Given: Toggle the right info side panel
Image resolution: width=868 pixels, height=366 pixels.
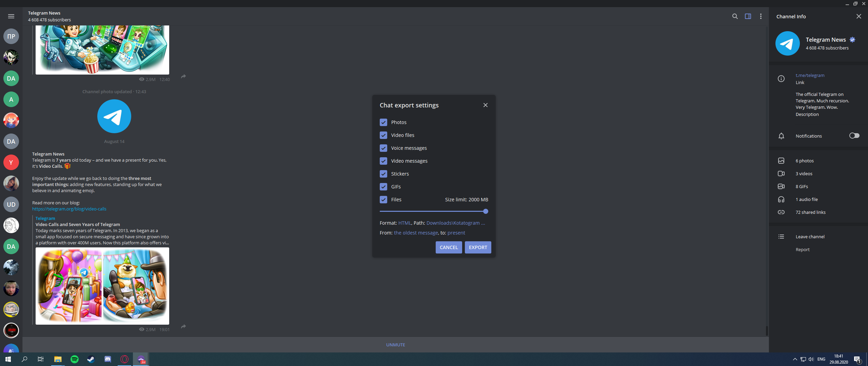Looking at the screenshot, I should tap(748, 16).
